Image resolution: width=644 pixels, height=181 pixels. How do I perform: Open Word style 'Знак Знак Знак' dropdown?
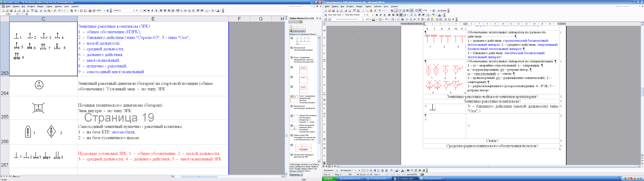pos(343,15)
